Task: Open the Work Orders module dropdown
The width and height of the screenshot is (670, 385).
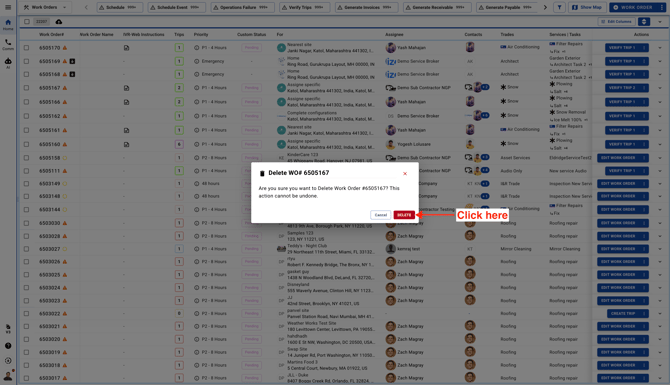Action: click(x=45, y=7)
